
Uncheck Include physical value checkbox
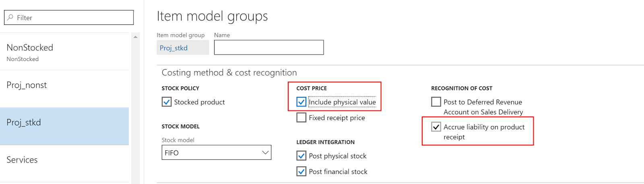click(301, 102)
